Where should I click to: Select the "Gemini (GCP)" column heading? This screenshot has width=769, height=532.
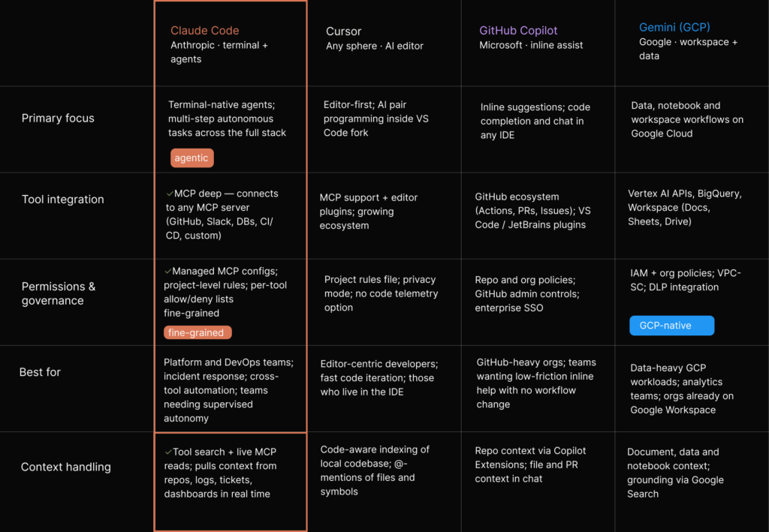[x=674, y=27]
